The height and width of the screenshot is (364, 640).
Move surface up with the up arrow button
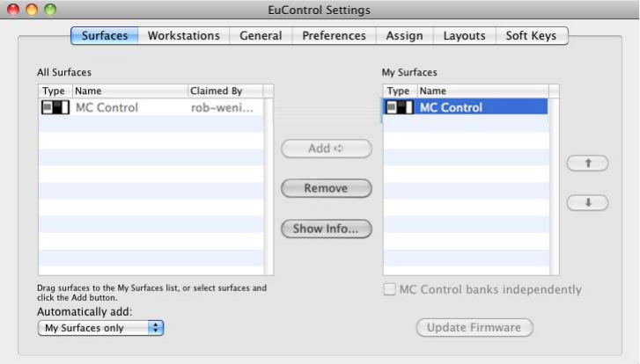click(x=586, y=164)
